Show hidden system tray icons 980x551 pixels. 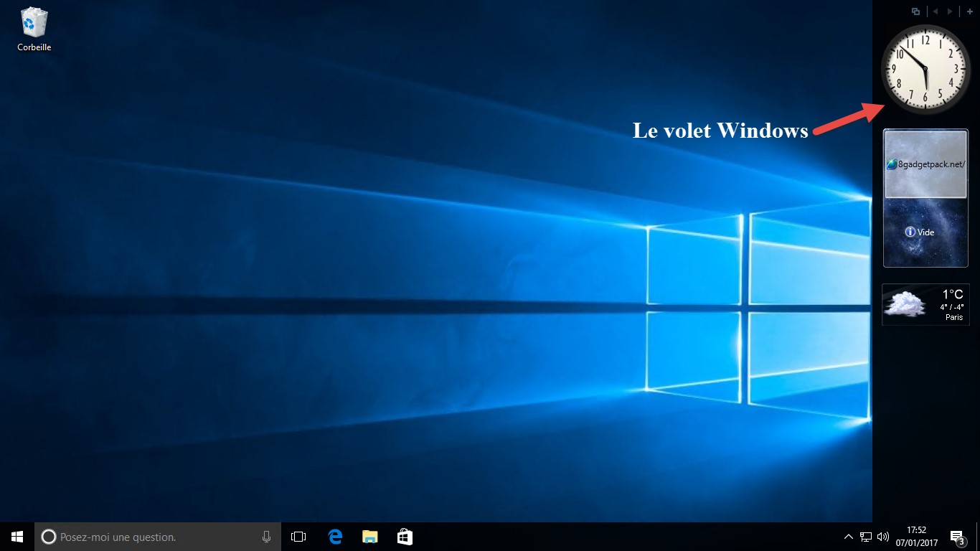849,537
